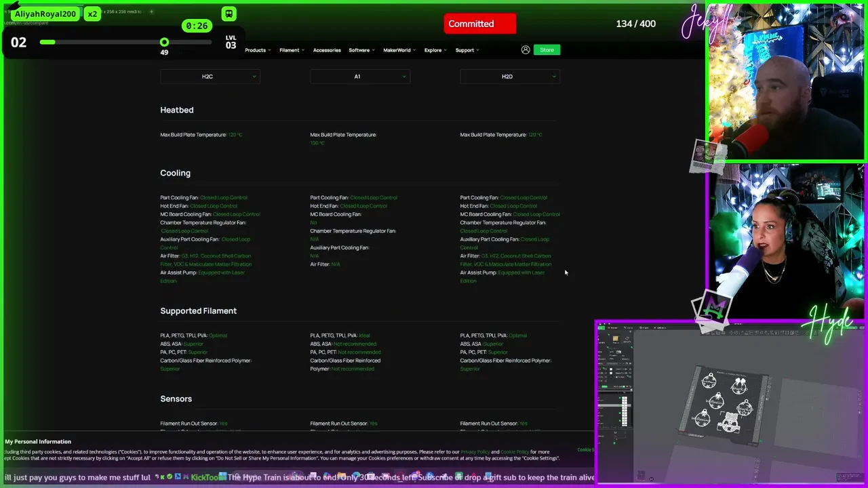Click the Jekyll webcam feed
This screenshot has width=868, height=488.
(x=787, y=82)
